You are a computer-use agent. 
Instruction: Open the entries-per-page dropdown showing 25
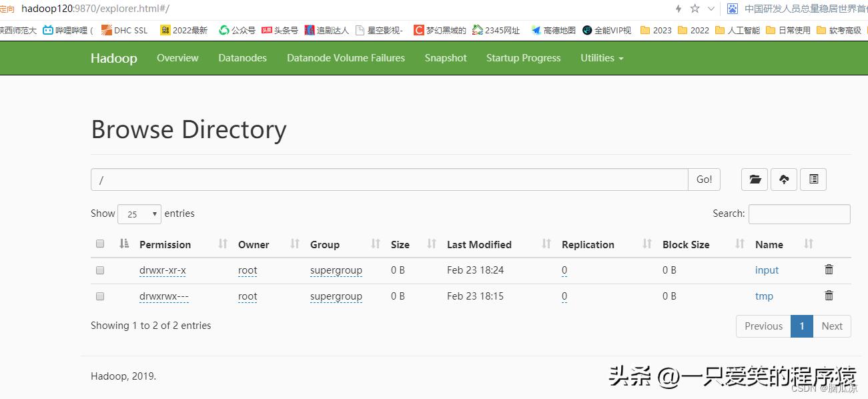tap(139, 214)
